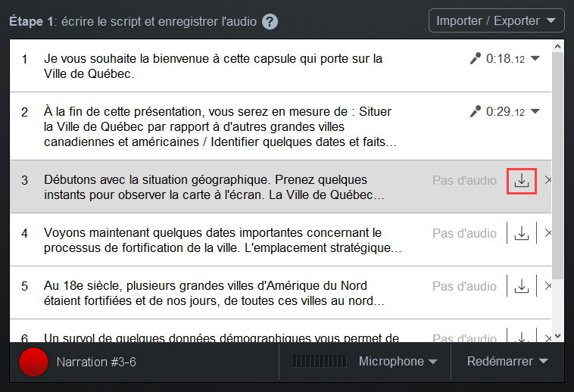Click the script text of line 1

coord(213,66)
